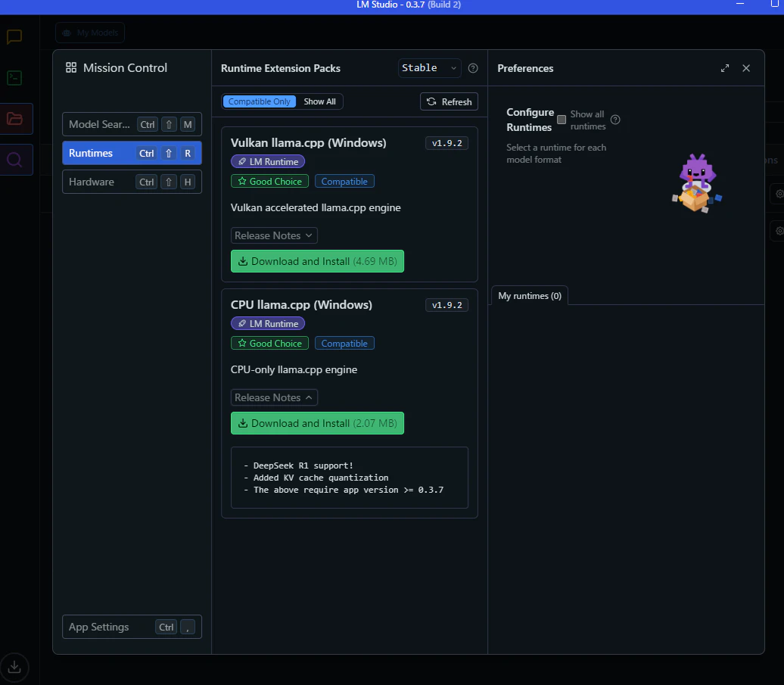Click the Preferences panel heading
784x685 pixels.
(525, 68)
